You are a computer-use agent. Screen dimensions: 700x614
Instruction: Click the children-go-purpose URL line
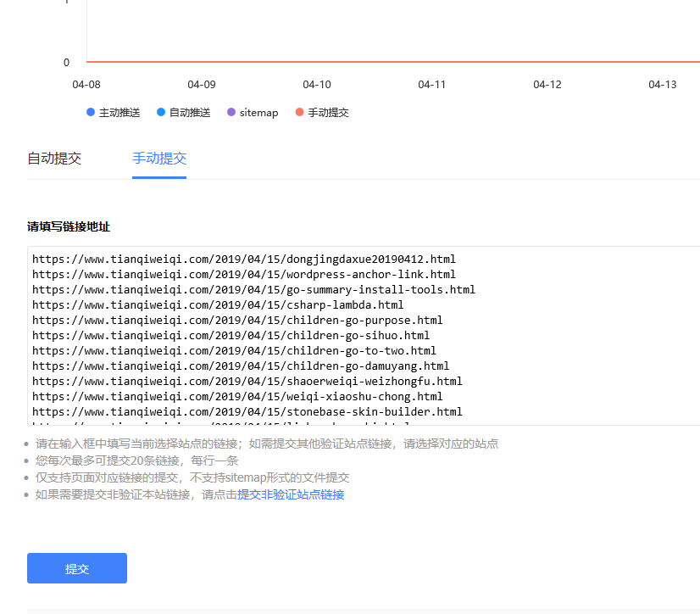237,321
